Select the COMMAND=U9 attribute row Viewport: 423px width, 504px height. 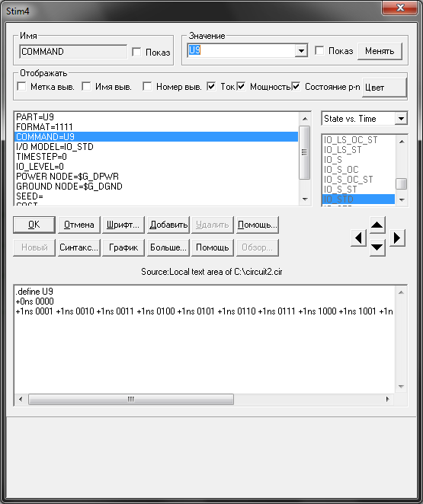156,137
